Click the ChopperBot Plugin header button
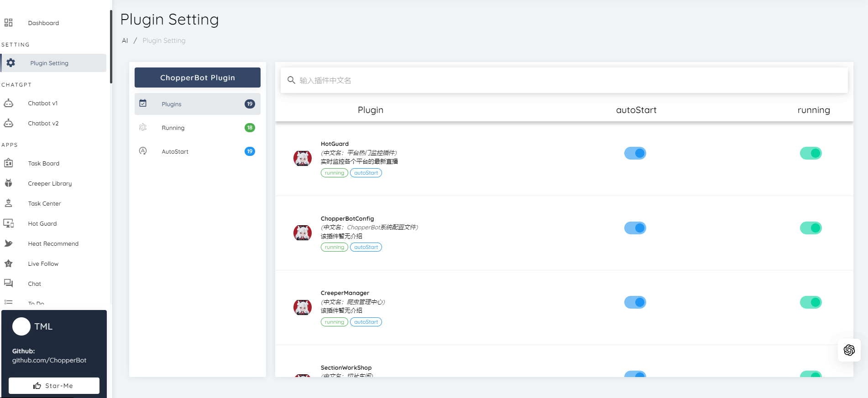 [197, 78]
